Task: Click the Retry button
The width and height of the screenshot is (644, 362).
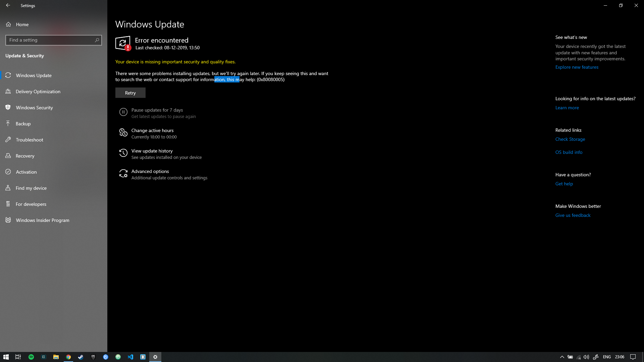Action: (x=130, y=93)
